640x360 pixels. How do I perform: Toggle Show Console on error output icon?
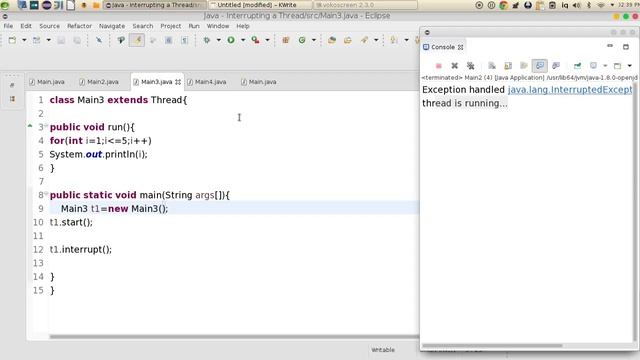pos(556,66)
